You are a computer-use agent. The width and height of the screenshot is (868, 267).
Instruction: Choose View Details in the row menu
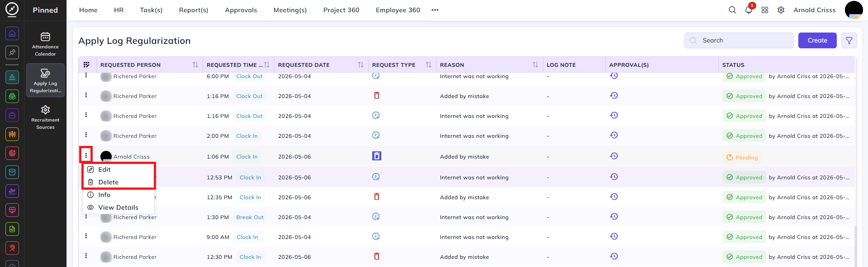pos(119,207)
